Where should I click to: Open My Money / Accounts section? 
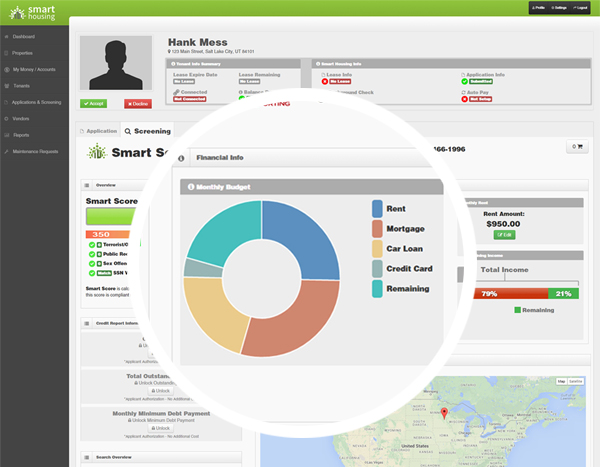pyautogui.click(x=34, y=70)
